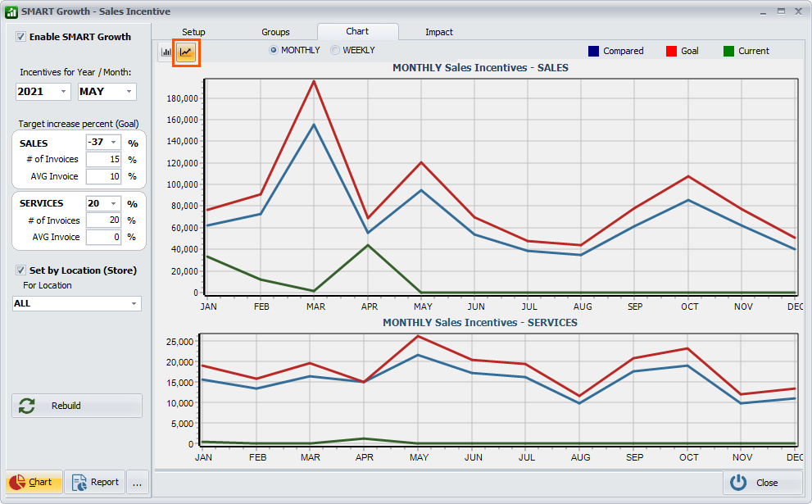Click the 25,000 axis label on SERVICES chart
Image resolution: width=812 pixels, height=504 pixels.
[179, 342]
